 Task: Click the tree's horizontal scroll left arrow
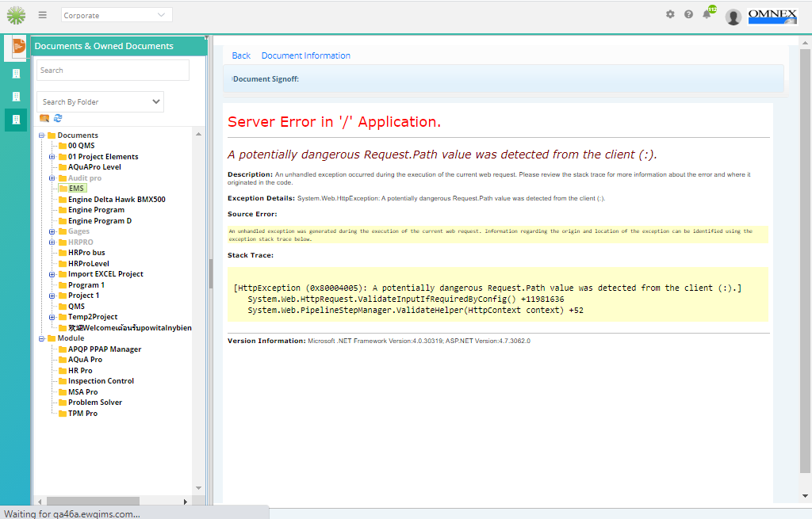point(40,502)
